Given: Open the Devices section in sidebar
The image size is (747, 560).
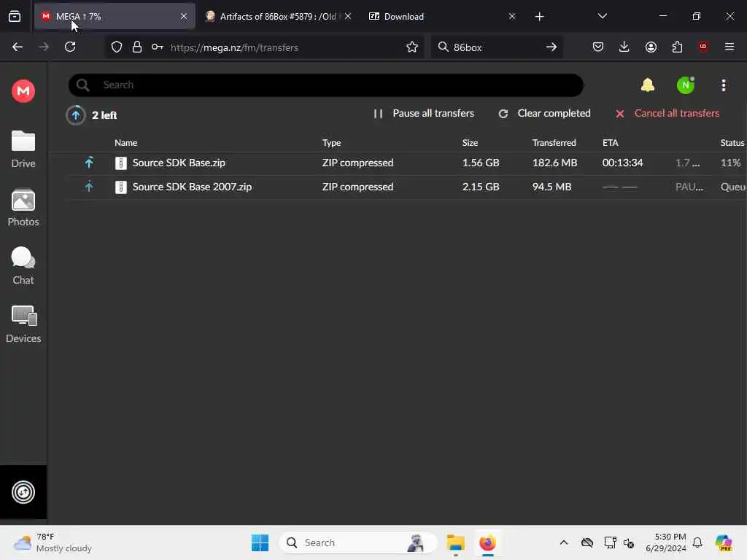Looking at the screenshot, I should (x=23, y=324).
